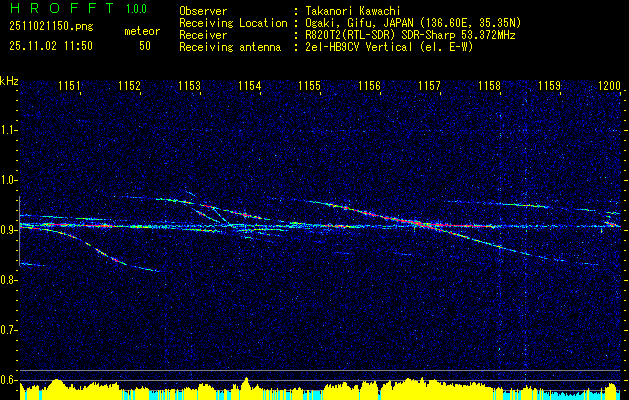Image resolution: width=629 pixels, height=400 pixels.
Task: Click the 1157 time axis marker
Action: tap(429, 85)
